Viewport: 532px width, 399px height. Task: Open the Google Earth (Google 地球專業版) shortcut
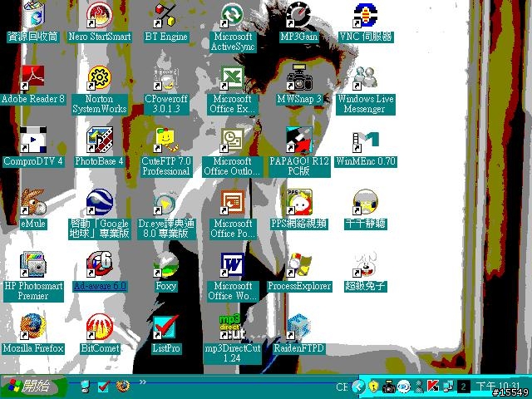tap(99, 202)
